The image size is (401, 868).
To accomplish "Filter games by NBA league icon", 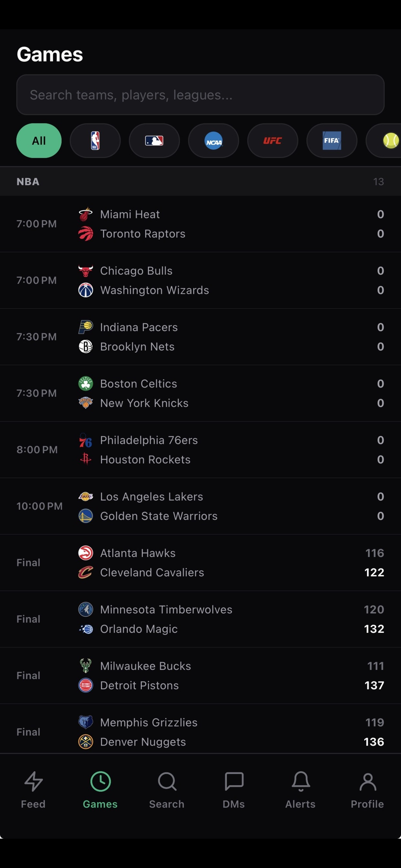I will (x=95, y=140).
